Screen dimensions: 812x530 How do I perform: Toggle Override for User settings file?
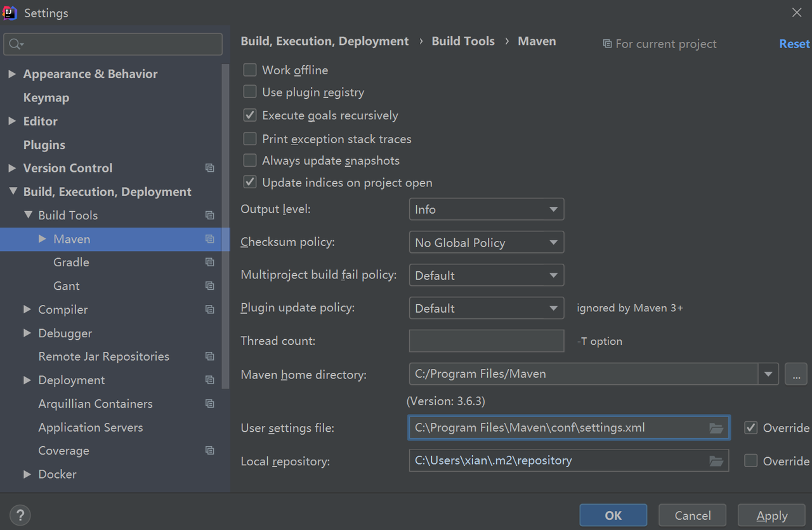pyautogui.click(x=751, y=428)
